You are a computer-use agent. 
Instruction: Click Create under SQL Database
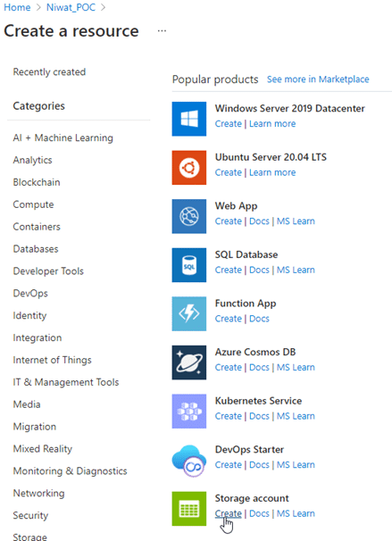[228, 270]
